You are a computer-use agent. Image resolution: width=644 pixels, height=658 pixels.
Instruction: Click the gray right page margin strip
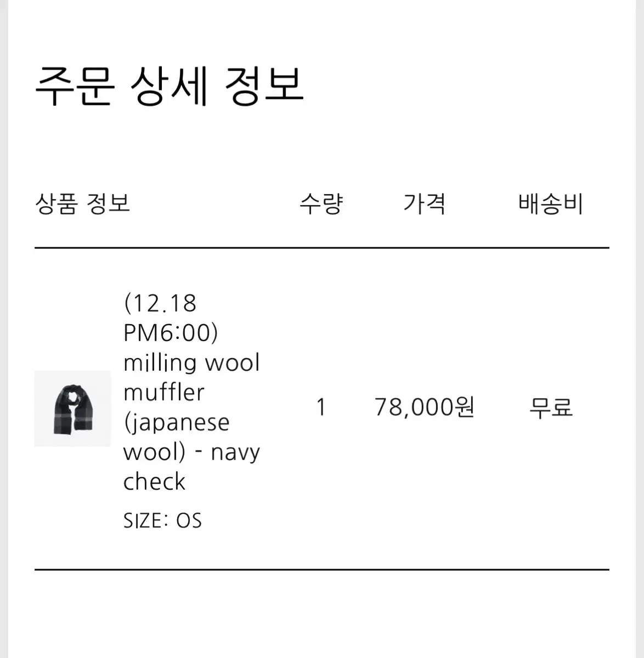[639, 329]
